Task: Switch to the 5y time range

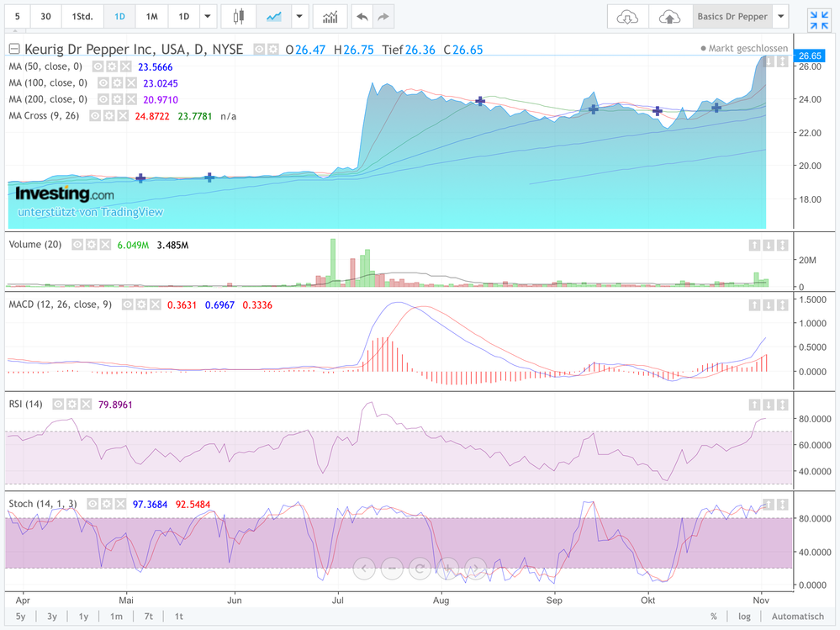Action: pos(20,617)
